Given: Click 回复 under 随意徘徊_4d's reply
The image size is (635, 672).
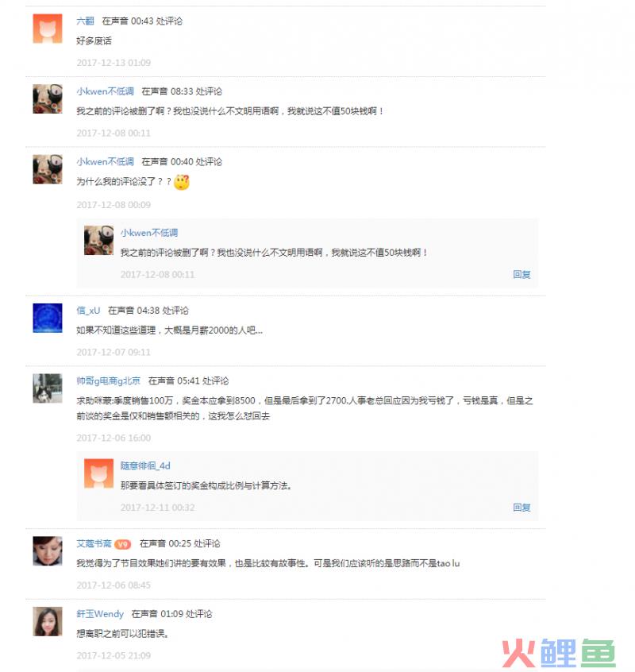Looking at the screenshot, I should pos(521,508).
